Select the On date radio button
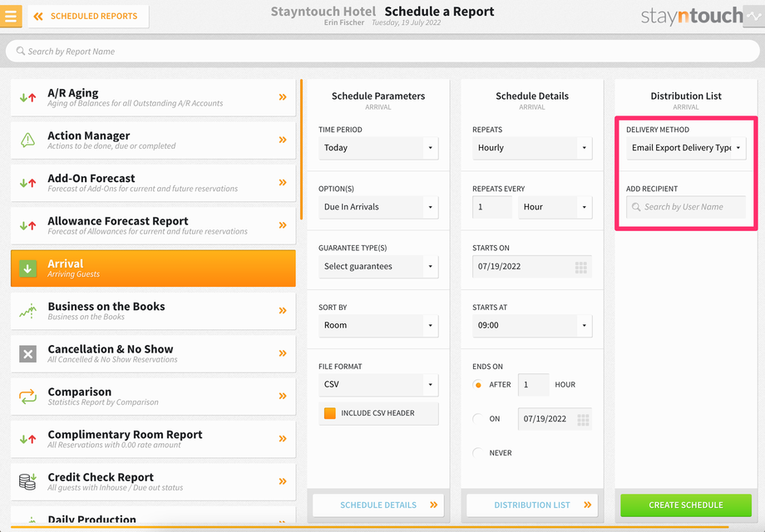This screenshot has height=532, width=765. point(478,419)
